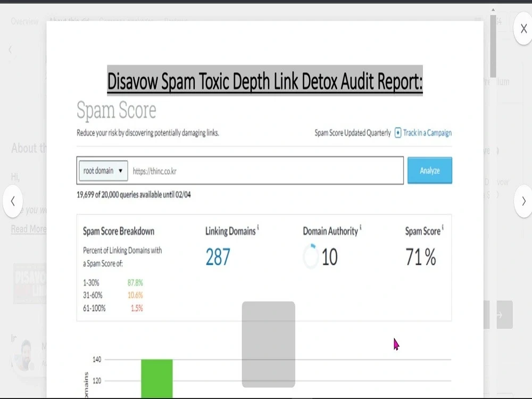Click the 87.8% value for 1-30% range

(135, 282)
